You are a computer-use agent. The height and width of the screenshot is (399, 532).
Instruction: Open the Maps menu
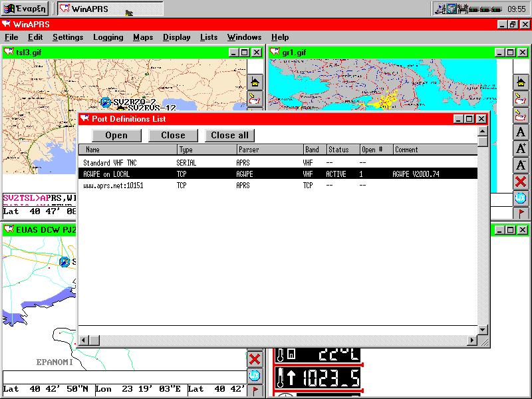tap(143, 37)
